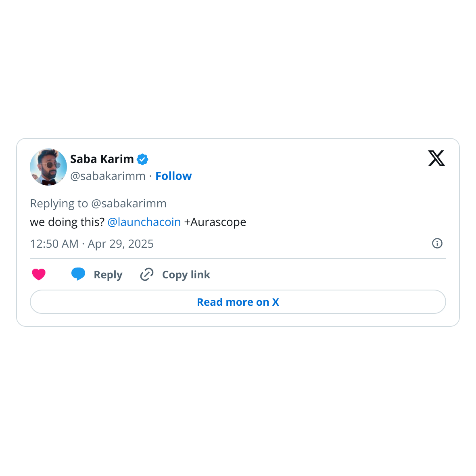
Task: Click the 'Replying to' text
Action: click(59, 203)
